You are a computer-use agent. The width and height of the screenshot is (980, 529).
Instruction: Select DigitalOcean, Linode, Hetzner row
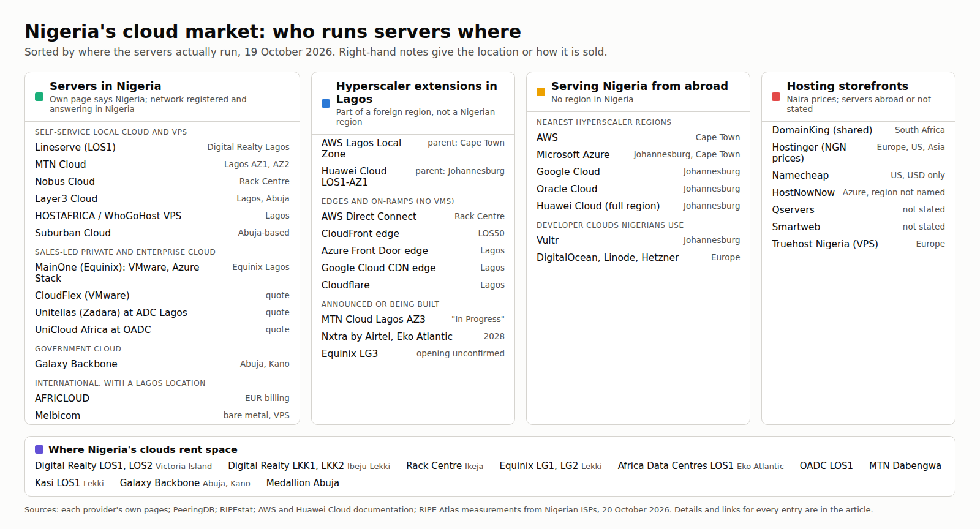pyautogui.click(x=638, y=257)
